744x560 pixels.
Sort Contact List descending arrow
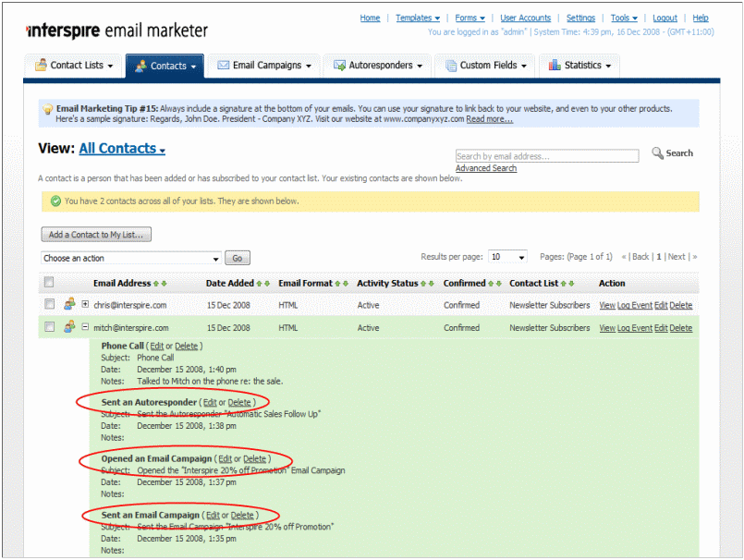(571, 284)
